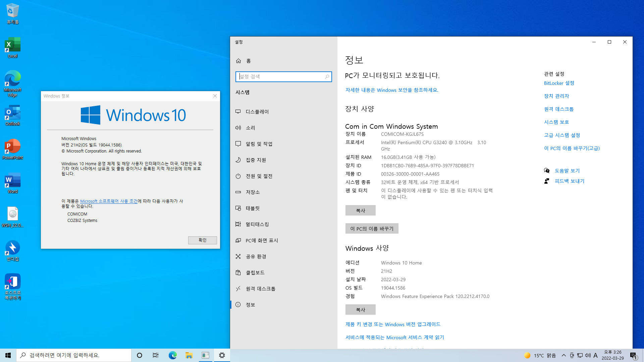The width and height of the screenshot is (644, 362).
Task: Launch PowerPoint desktop shortcut
Action: click(x=12, y=149)
